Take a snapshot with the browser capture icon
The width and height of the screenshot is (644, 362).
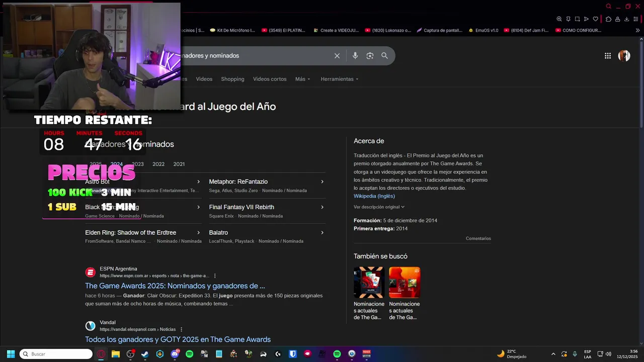[x=577, y=19]
